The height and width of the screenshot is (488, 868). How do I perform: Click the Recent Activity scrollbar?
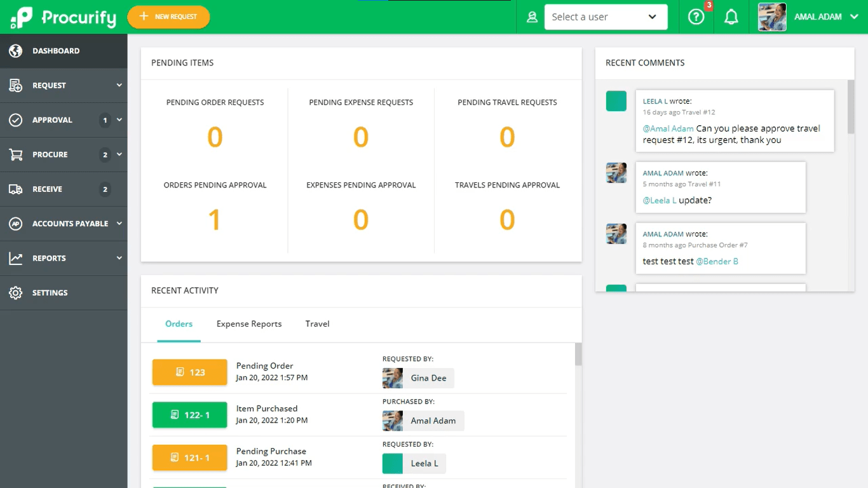click(x=578, y=355)
